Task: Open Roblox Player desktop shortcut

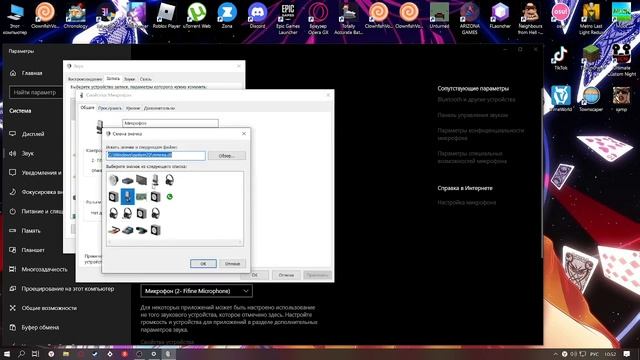Action: (167, 16)
